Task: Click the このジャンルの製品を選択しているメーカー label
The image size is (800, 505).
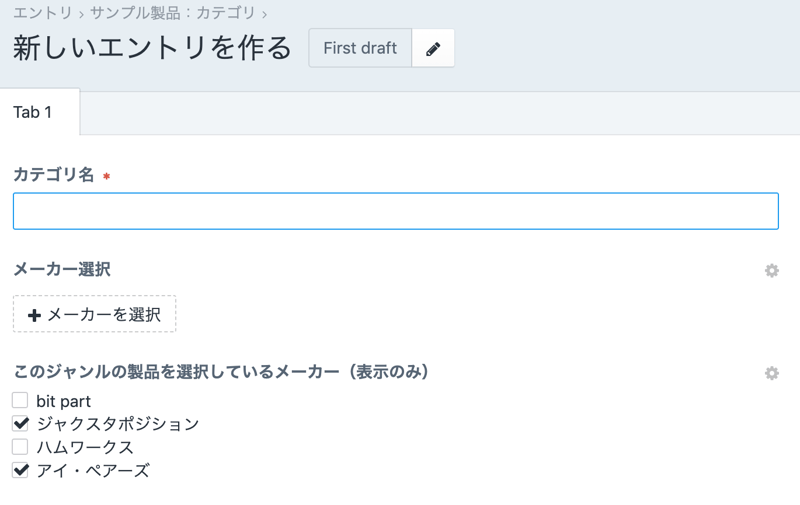Action: [x=221, y=372]
